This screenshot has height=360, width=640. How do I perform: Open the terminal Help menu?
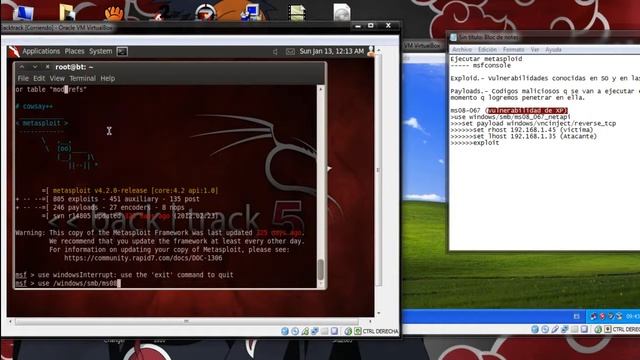tap(108, 78)
